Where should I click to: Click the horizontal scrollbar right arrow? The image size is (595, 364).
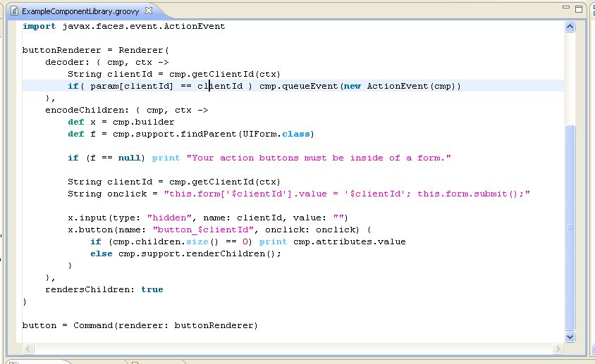pyautogui.click(x=558, y=349)
